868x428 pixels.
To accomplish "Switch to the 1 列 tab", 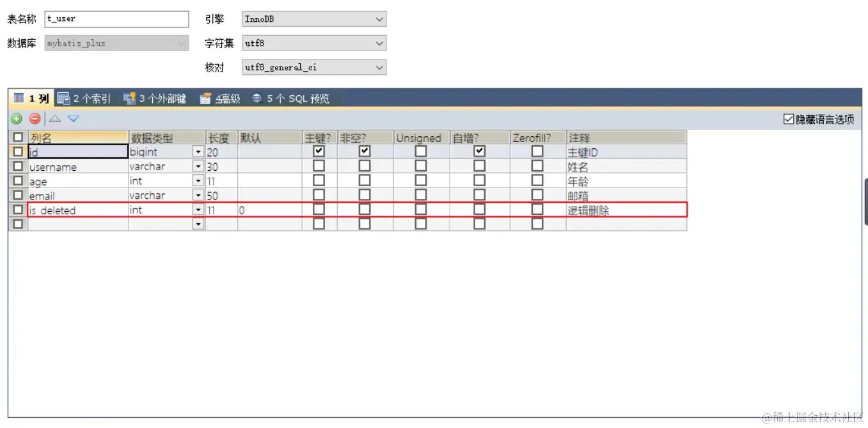I will tap(31, 99).
